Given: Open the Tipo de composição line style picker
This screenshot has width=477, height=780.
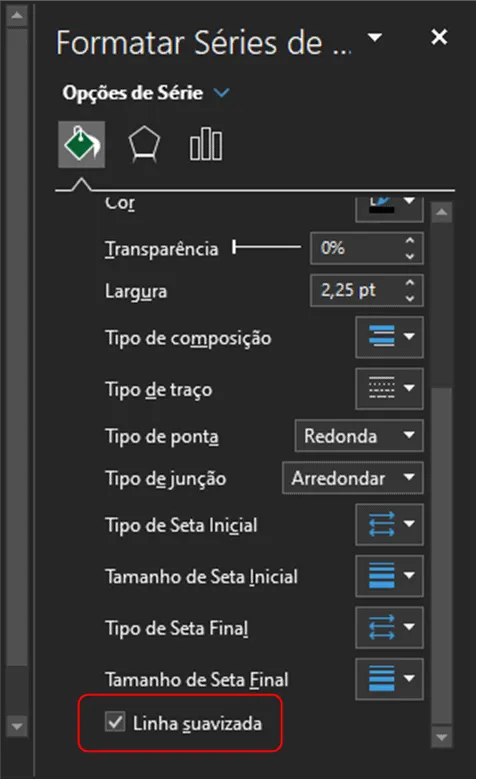Looking at the screenshot, I should (389, 337).
